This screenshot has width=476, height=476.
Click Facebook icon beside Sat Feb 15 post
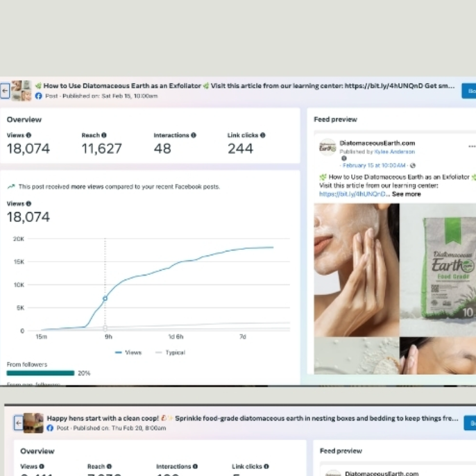[38, 96]
